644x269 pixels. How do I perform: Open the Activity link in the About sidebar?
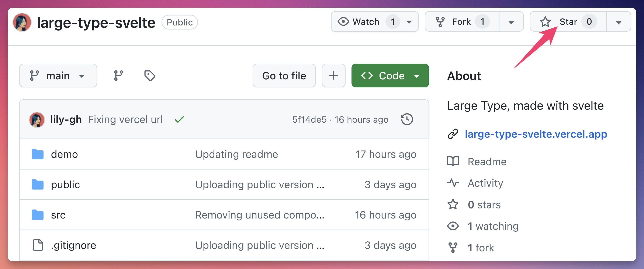485,183
